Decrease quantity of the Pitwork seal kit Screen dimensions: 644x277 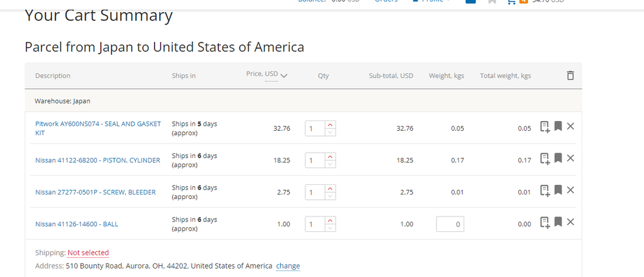pyautogui.click(x=330, y=132)
